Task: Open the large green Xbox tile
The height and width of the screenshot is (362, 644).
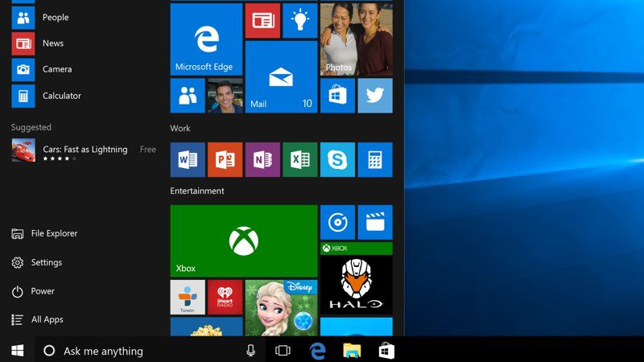Action: coord(244,241)
